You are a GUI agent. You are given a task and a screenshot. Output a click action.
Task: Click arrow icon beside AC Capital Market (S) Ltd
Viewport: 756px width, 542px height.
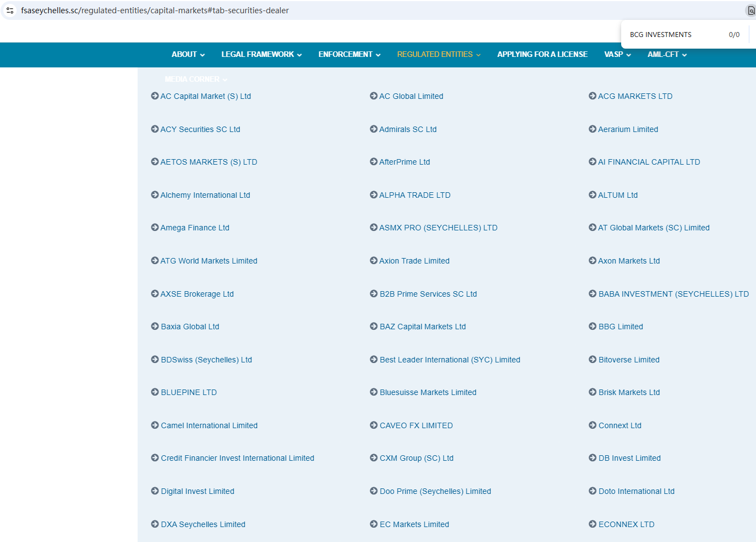click(x=155, y=96)
